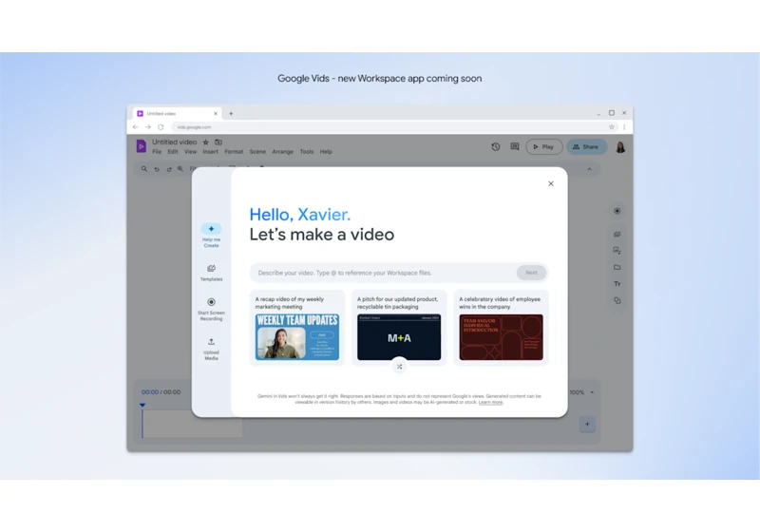This screenshot has height=532, width=760.
Task: Open the File menu
Action: [x=157, y=152]
